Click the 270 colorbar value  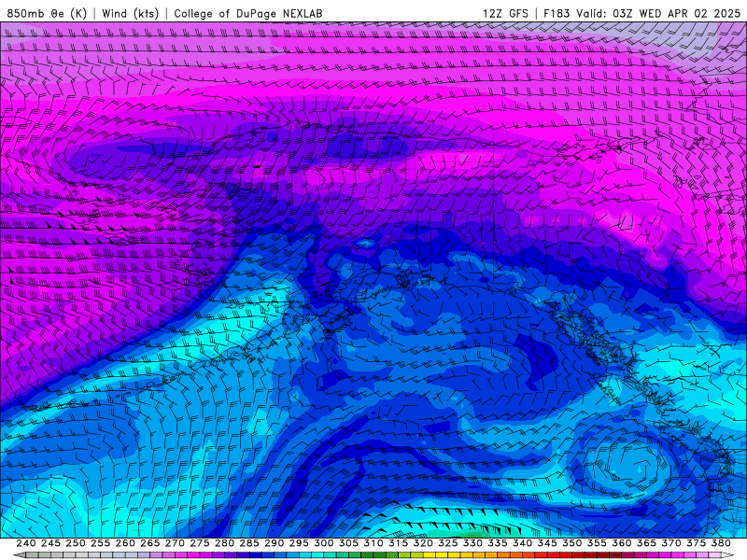175,543
